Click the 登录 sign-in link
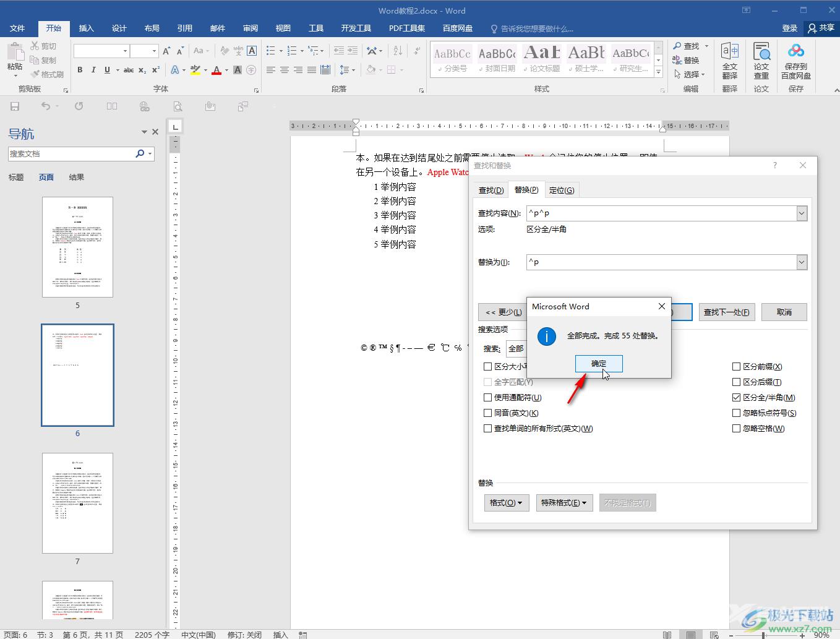The height and width of the screenshot is (639, 840). click(790, 28)
